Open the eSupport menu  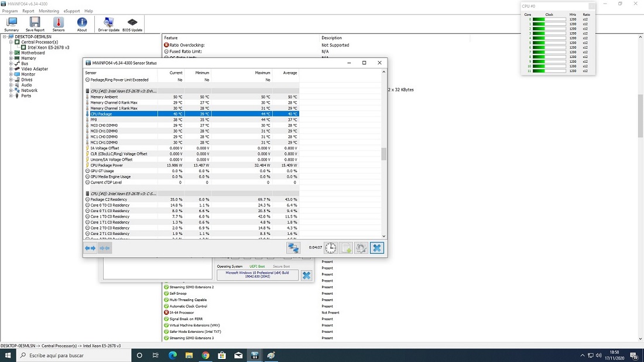[71, 11]
